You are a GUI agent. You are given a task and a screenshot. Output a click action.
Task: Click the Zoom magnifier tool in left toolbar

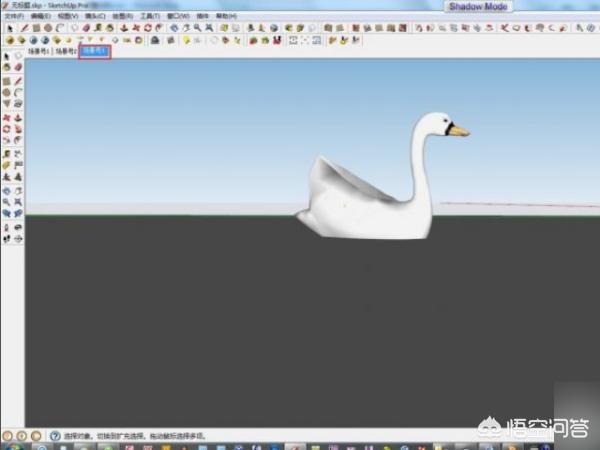7,202
